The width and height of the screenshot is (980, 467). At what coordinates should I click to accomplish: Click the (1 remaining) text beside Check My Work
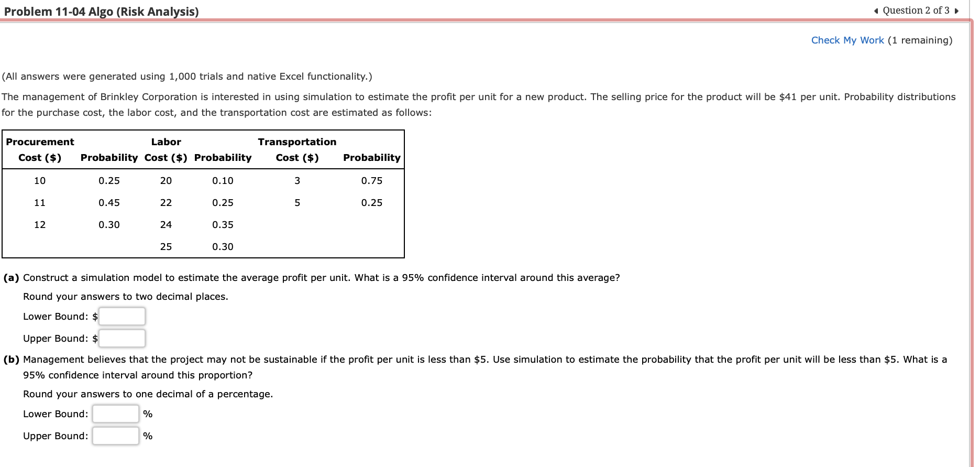pyautogui.click(x=921, y=40)
